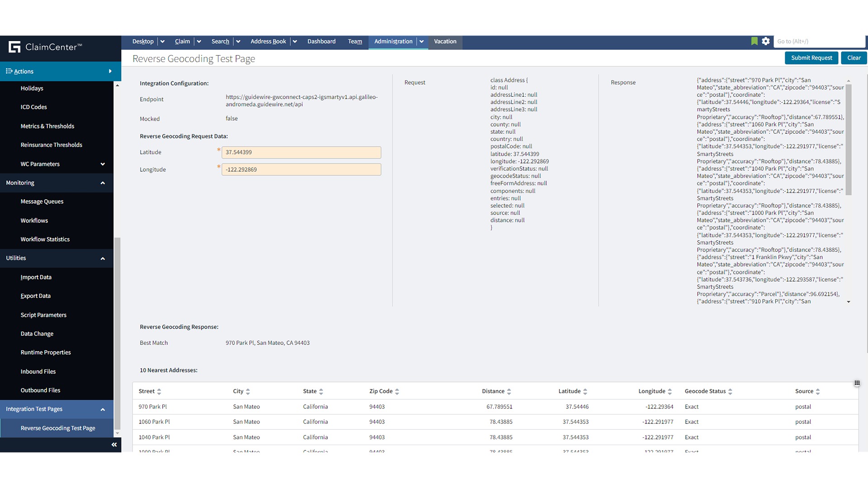
Task: Collapse the Utilities section
Action: click(103, 258)
